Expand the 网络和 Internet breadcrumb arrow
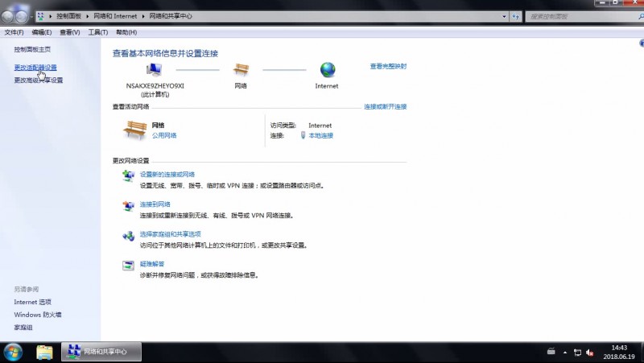Screen dimensions: 644x363 tap(143, 16)
